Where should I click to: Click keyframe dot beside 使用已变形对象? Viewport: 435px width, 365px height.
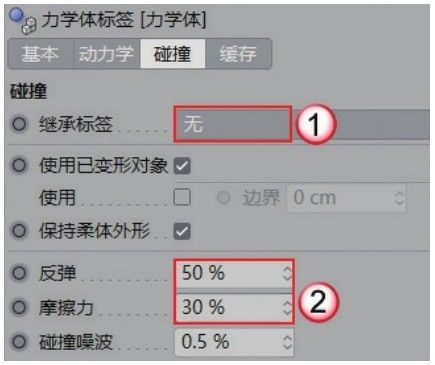click(19, 165)
